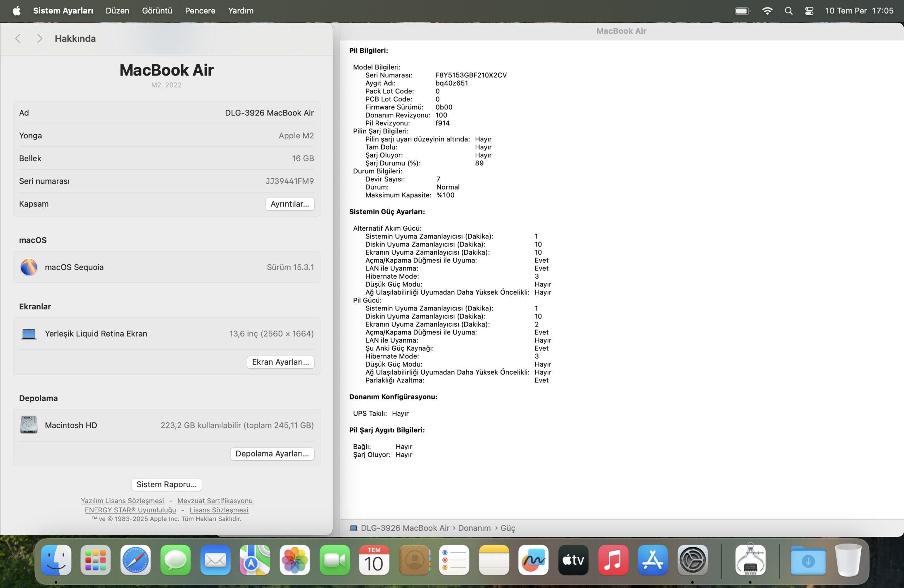Open System Information app in Dock
The height and width of the screenshot is (588, 904).
[750, 559]
